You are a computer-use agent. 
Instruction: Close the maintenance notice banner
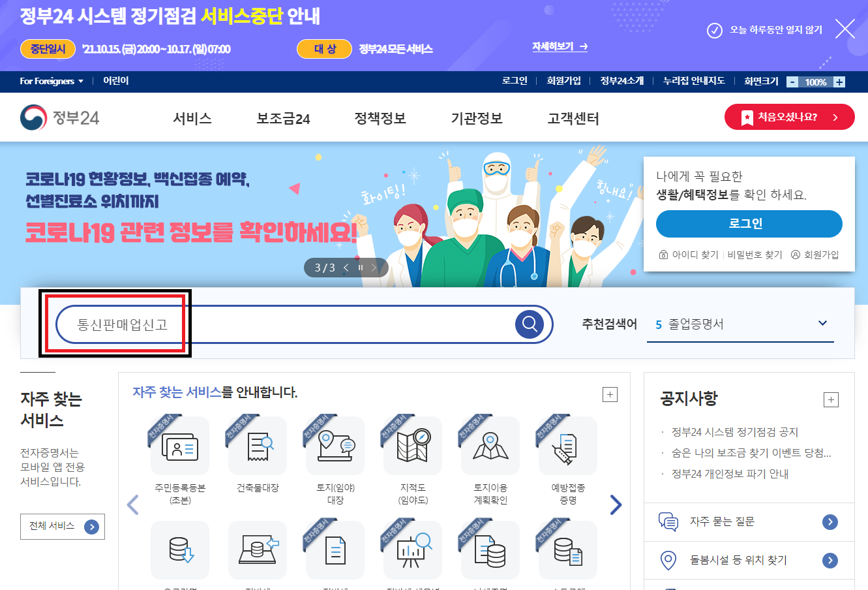(x=845, y=29)
